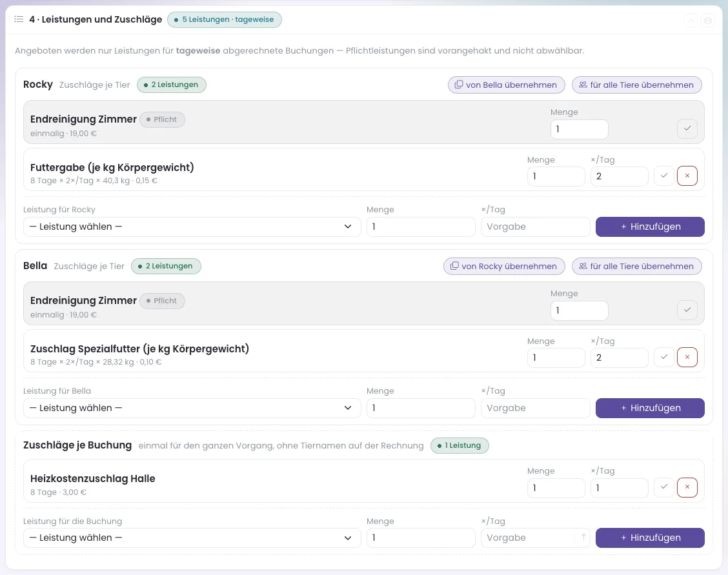This screenshot has height=575, width=728.
Task: Focus ×/Tag Vorgabe field for Bella
Action: pyautogui.click(x=535, y=408)
